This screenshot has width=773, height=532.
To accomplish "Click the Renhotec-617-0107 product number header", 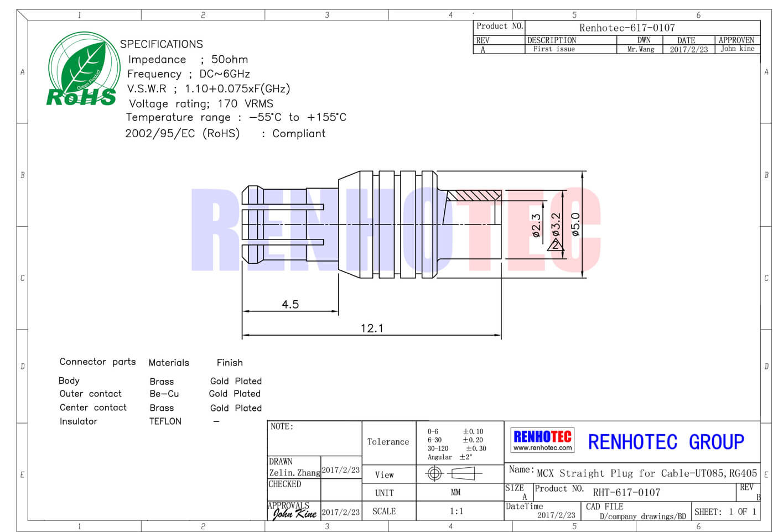I will [627, 28].
